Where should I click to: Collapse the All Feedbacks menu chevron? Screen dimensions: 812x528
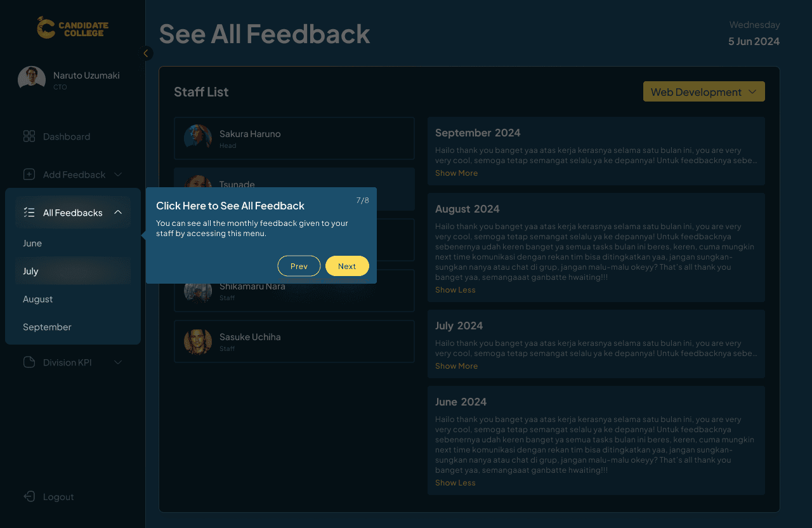tap(118, 213)
